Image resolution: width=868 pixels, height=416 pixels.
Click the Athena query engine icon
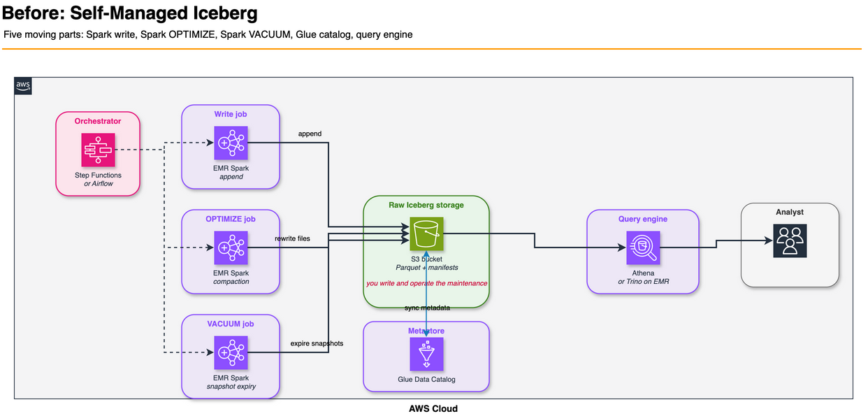[x=643, y=248]
